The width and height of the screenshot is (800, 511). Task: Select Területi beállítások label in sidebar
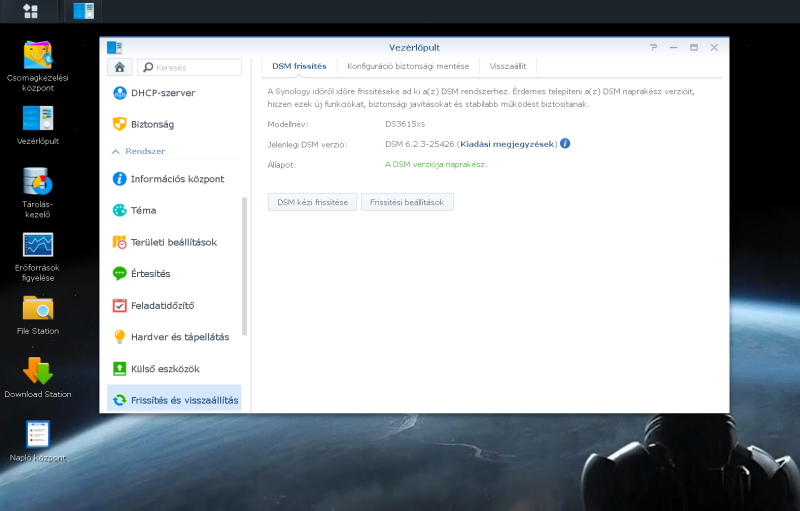(x=174, y=243)
